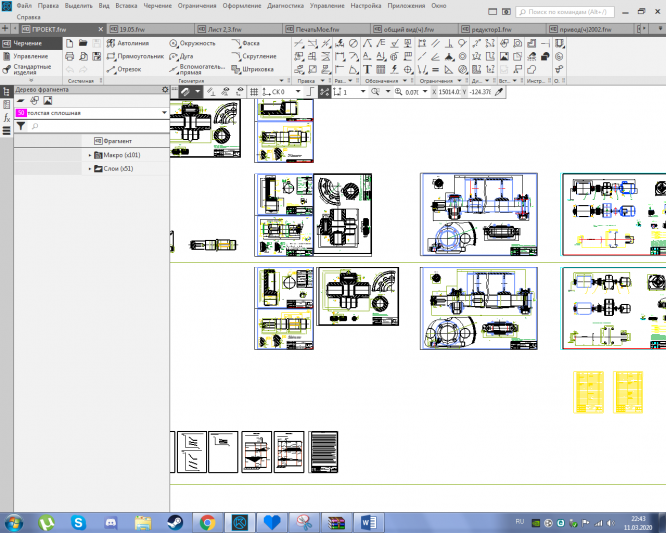Click the Отрезок line segment tool
Viewport: 666px width, 533px height.
tap(125, 70)
